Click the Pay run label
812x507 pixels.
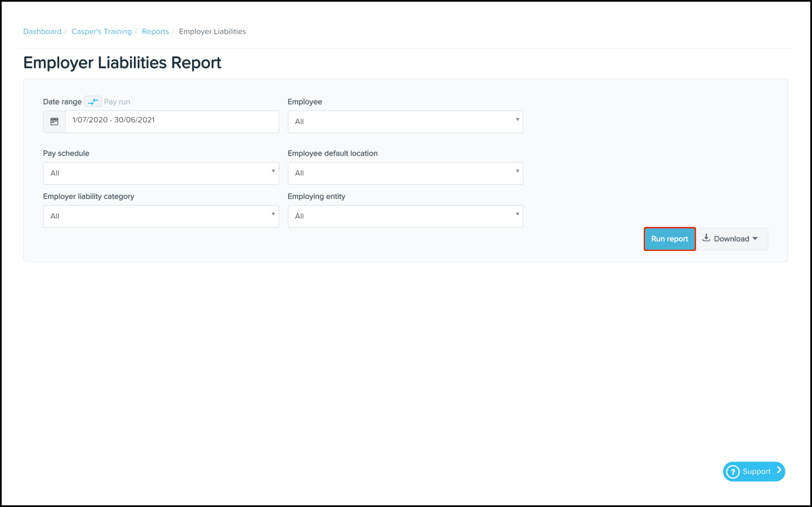(x=117, y=102)
